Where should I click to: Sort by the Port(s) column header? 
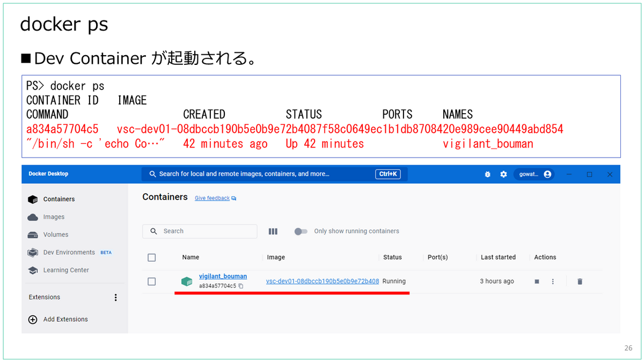coord(438,257)
